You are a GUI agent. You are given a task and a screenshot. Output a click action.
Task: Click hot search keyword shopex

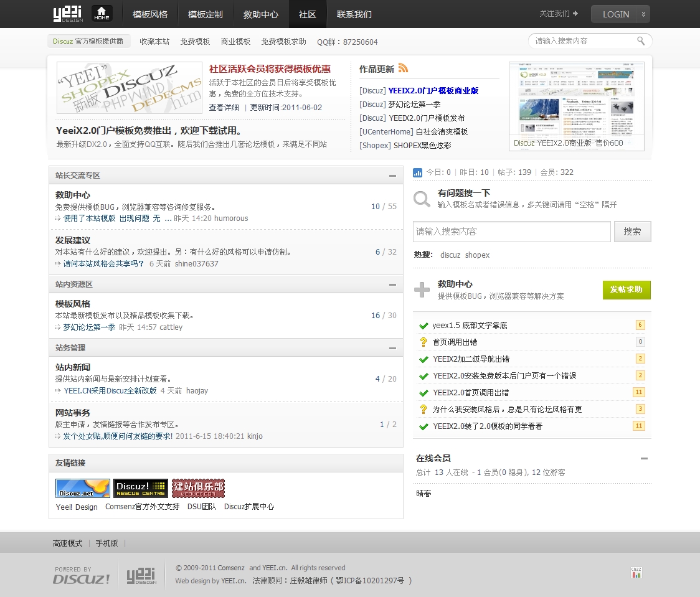click(x=477, y=255)
